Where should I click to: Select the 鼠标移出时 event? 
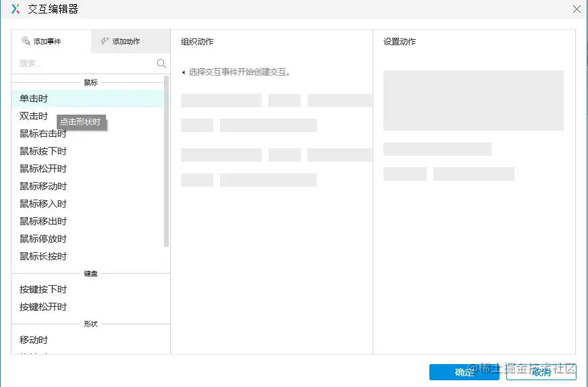pyautogui.click(x=87, y=221)
